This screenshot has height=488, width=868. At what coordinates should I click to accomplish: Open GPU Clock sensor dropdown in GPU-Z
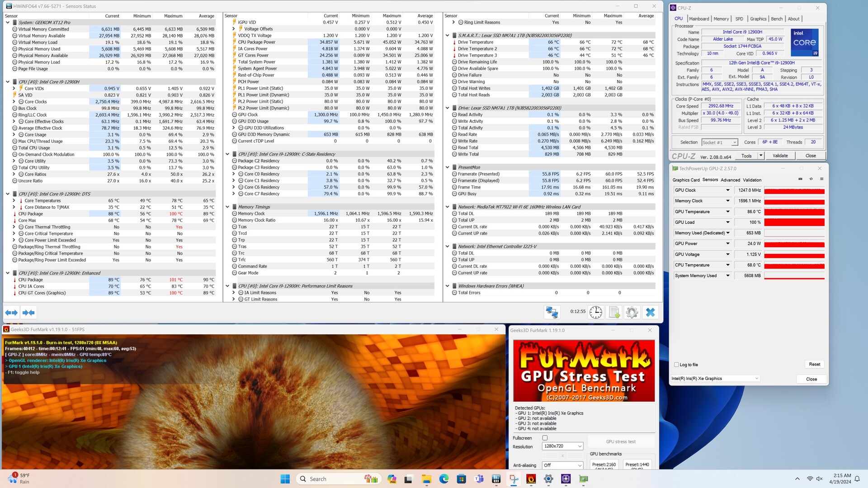click(728, 190)
